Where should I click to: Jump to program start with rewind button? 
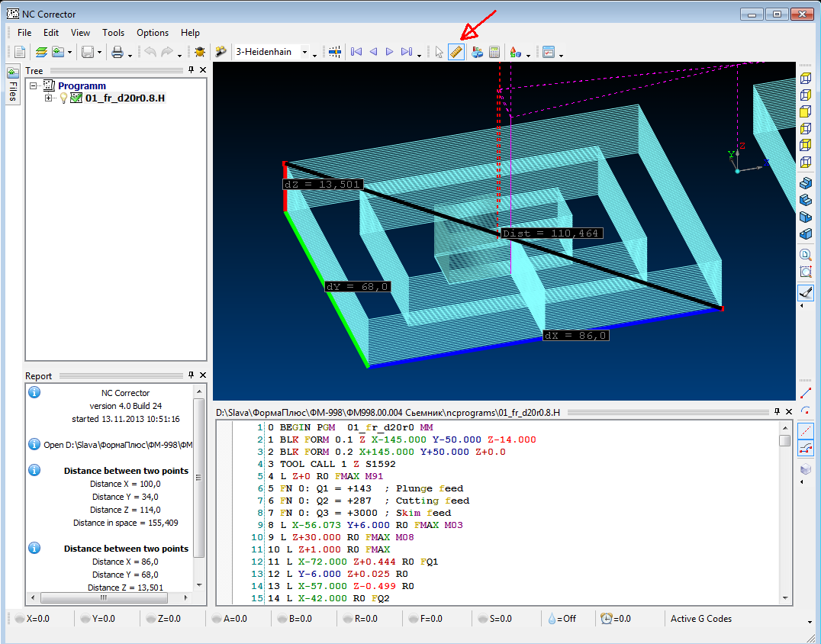(x=356, y=52)
